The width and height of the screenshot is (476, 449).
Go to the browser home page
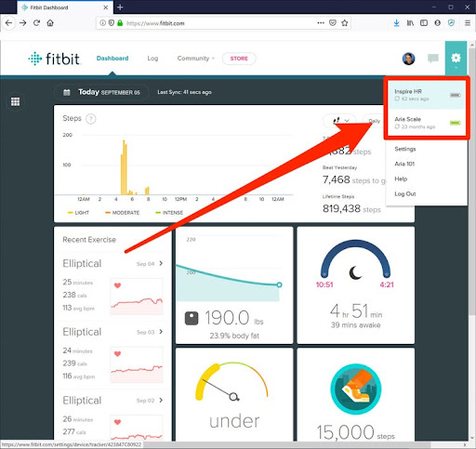pos(50,23)
